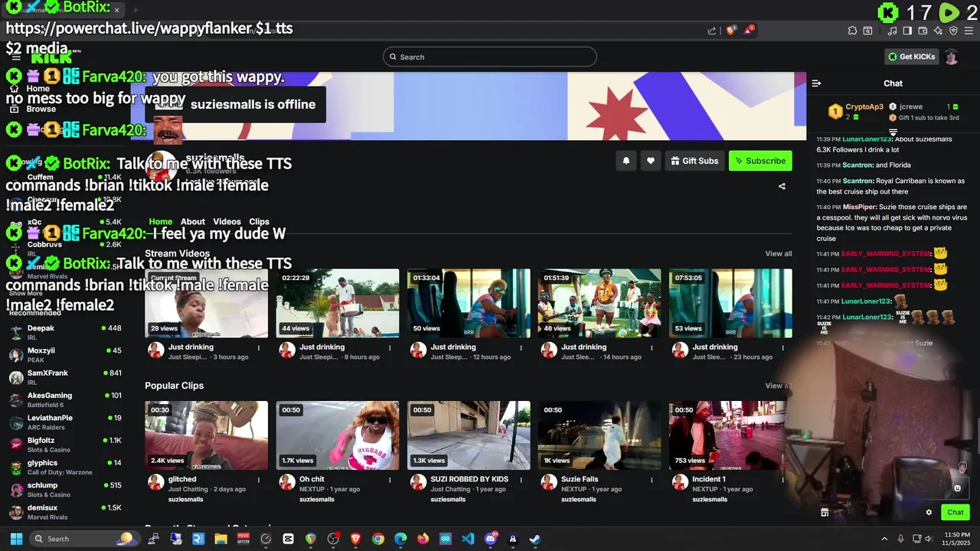Open options menu for the 44 views video
This screenshot has width=980, height=551.
pos(390,347)
